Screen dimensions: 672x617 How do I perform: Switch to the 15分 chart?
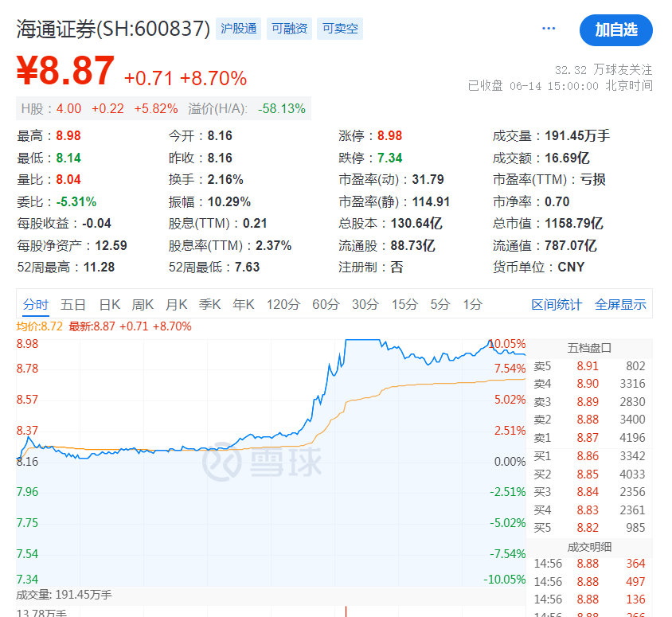[404, 304]
